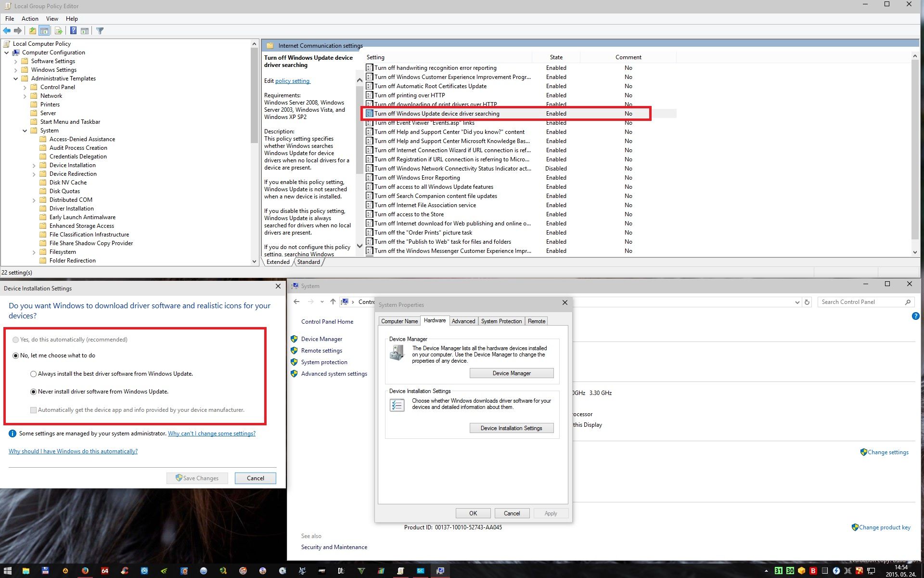Expand the Control Panel tree node
Image resolution: width=924 pixels, height=578 pixels.
25,87
